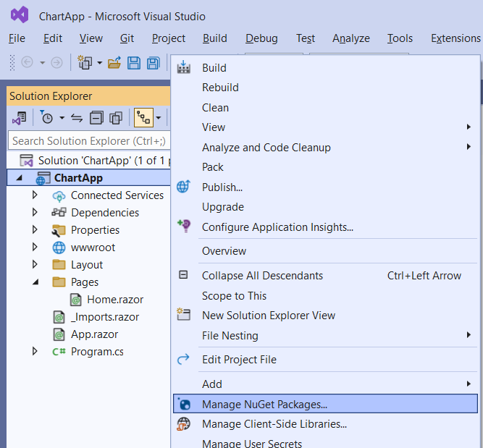
Task: Expand the Dependencies node
Action: (35, 212)
